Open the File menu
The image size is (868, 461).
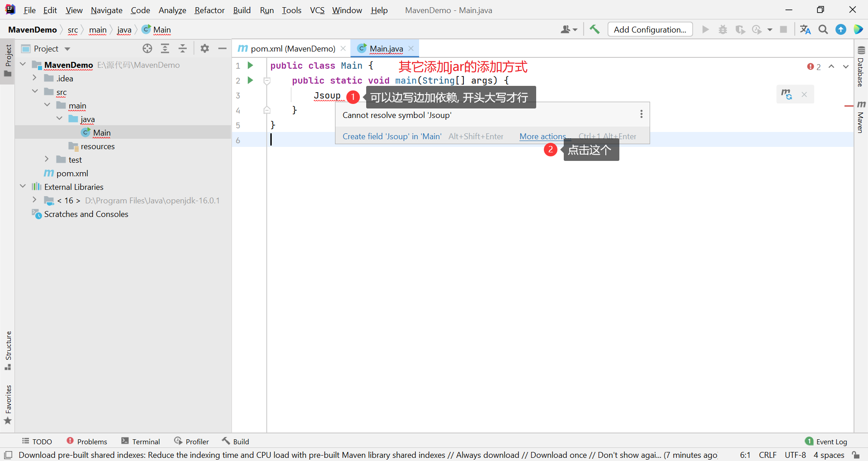click(x=29, y=10)
